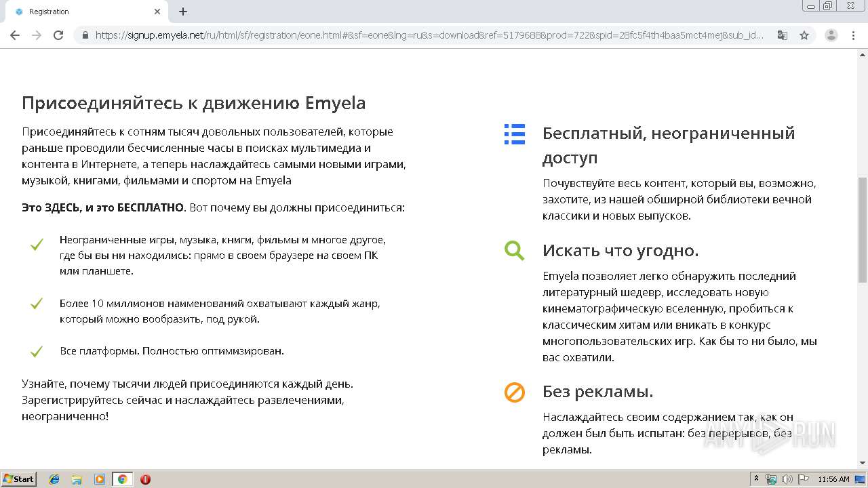Click the scrollbar down arrow
This screenshot has height=488, width=868.
863,463
